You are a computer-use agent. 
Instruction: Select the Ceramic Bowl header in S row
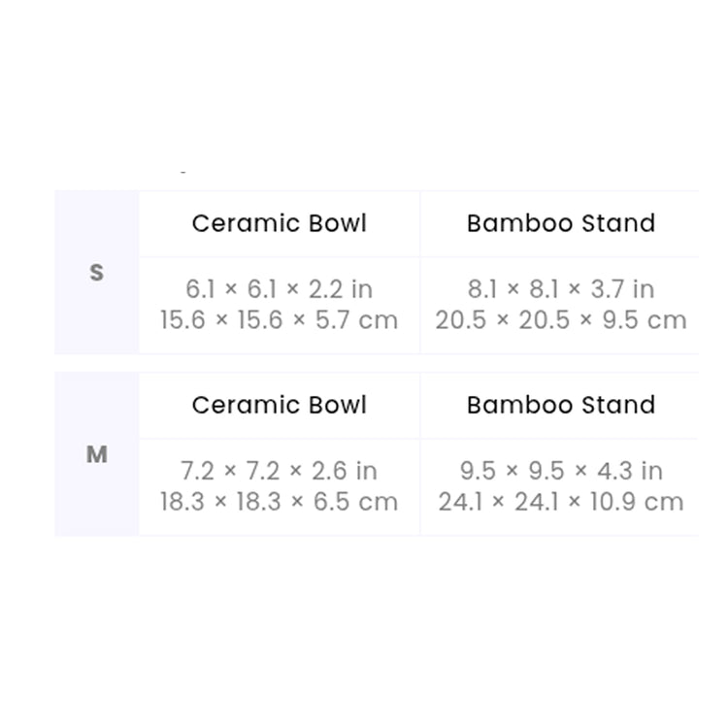tap(280, 223)
